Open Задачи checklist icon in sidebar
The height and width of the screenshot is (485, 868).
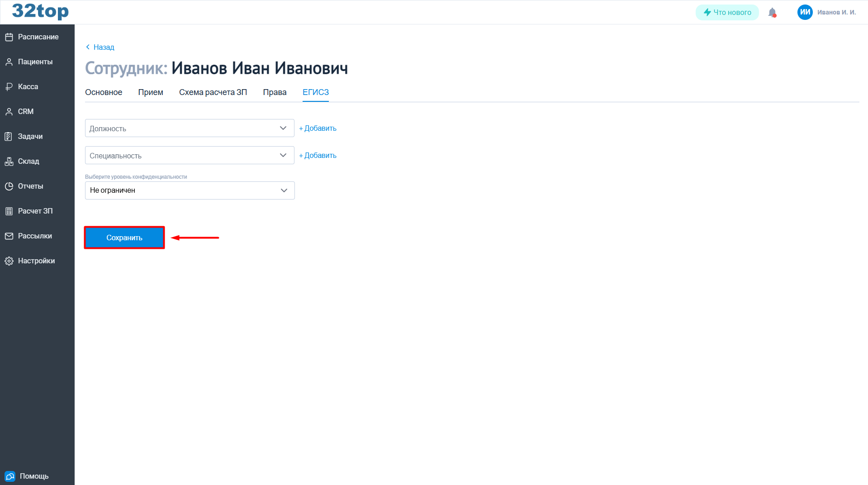(9, 137)
